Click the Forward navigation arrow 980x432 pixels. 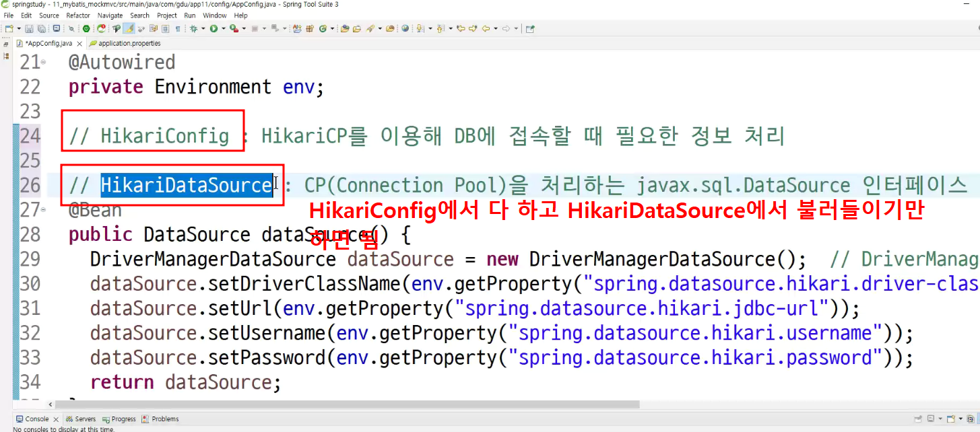(506, 29)
